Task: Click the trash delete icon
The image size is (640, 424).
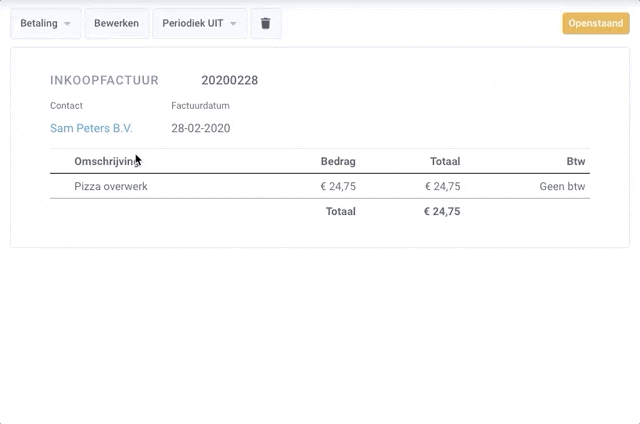Action: click(265, 23)
